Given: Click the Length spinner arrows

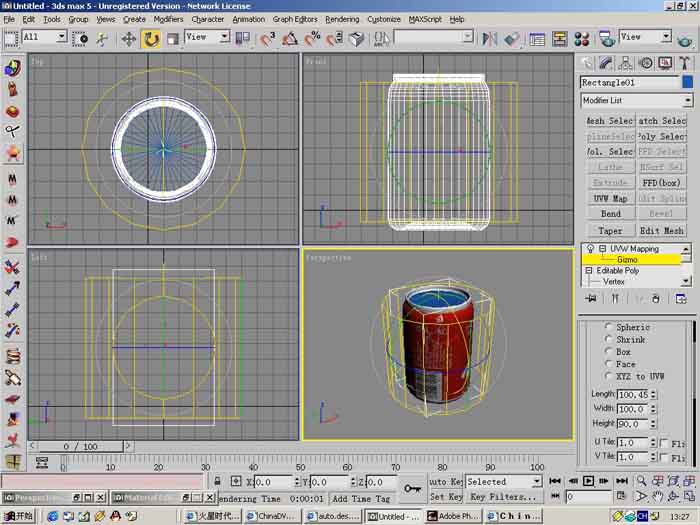Looking at the screenshot, I should pos(653,395).
